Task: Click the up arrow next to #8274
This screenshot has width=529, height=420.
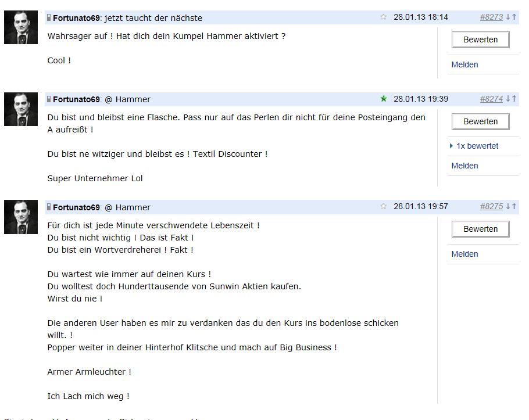Action: coord(514,99)
